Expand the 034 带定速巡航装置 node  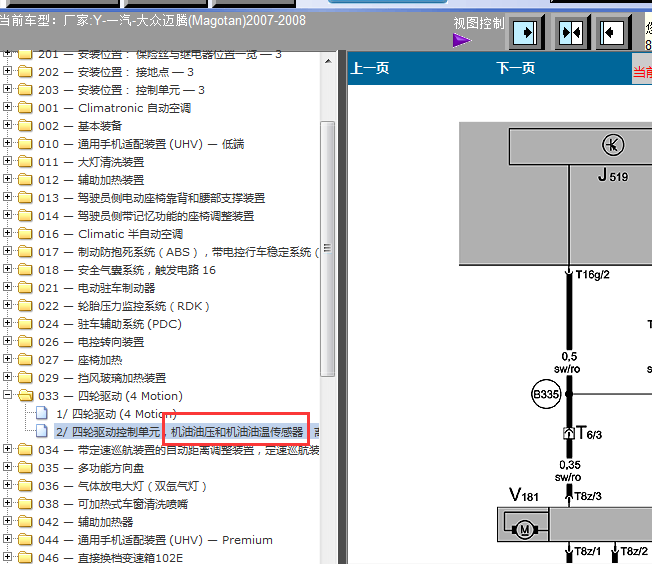[7, 448]
